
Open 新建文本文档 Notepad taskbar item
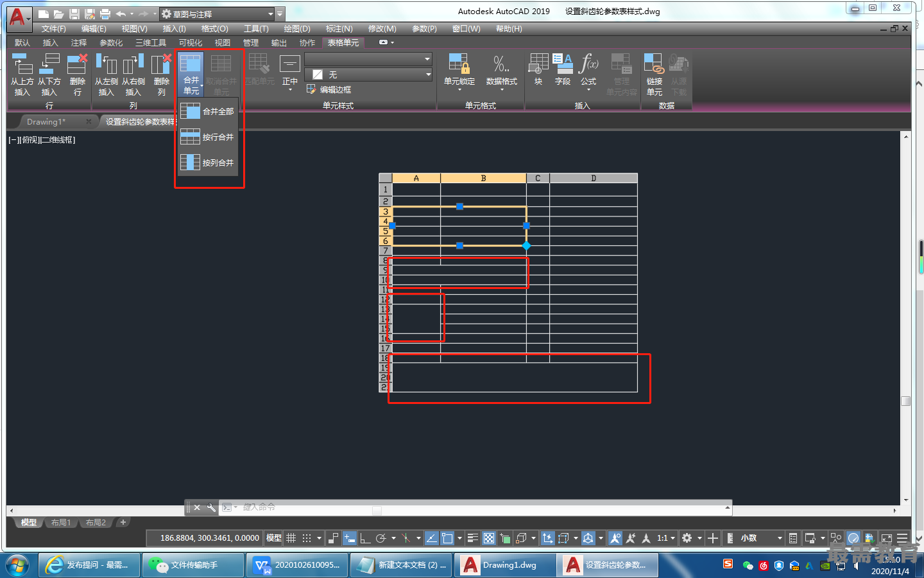[x=400, y=565]
